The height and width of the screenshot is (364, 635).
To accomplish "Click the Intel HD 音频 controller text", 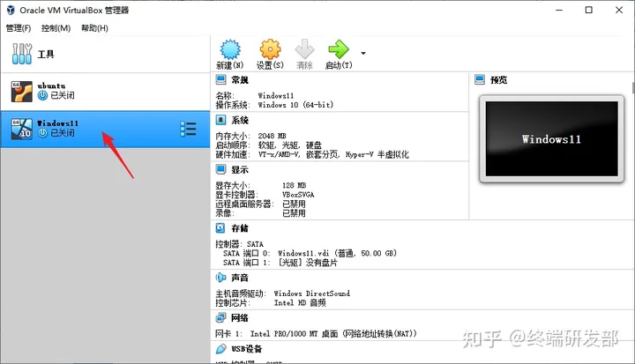I will pyautogui.click(x=300, y=302).
